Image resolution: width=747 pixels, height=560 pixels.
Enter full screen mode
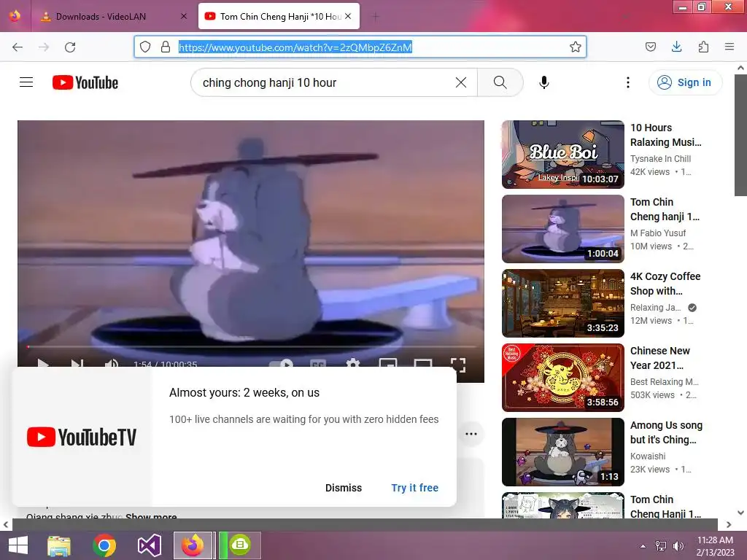pos(458,365)
